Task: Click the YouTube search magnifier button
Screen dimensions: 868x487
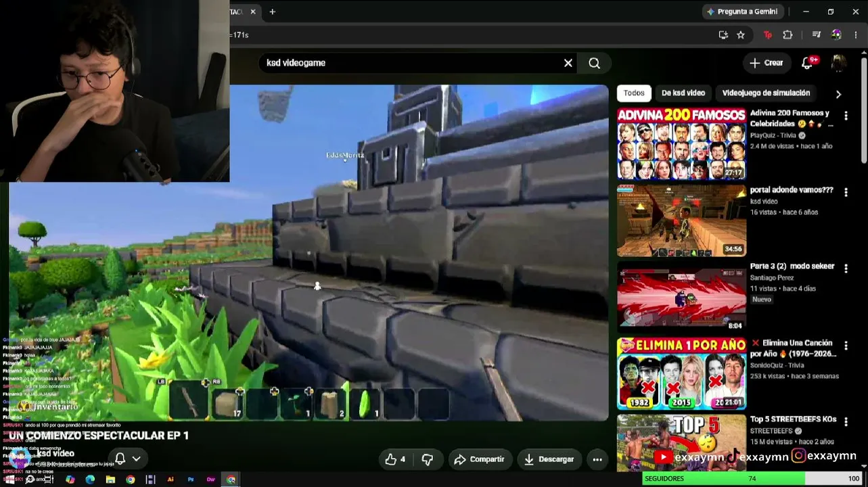Action: point(594,63)
